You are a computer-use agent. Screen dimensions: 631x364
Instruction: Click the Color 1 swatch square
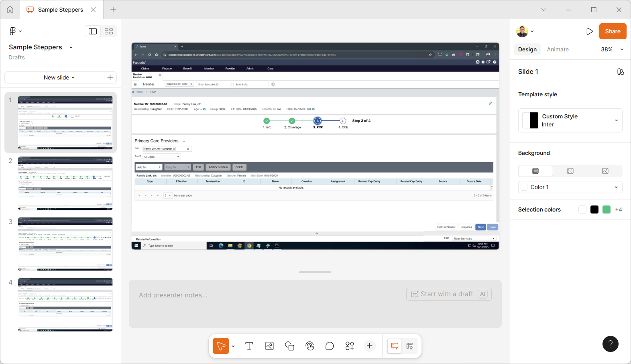pyautogui.click(x=524, y=187)
